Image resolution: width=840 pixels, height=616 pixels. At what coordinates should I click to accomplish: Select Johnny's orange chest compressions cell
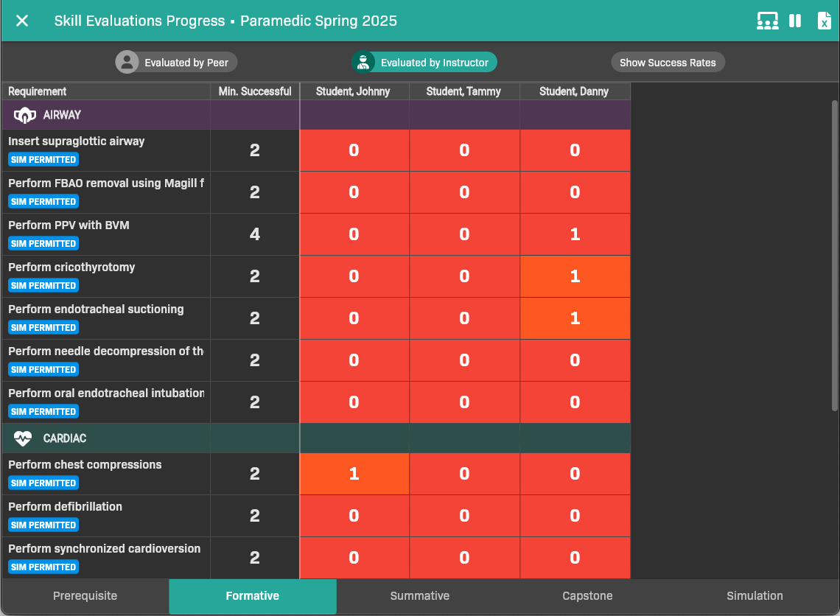(354, 474)
